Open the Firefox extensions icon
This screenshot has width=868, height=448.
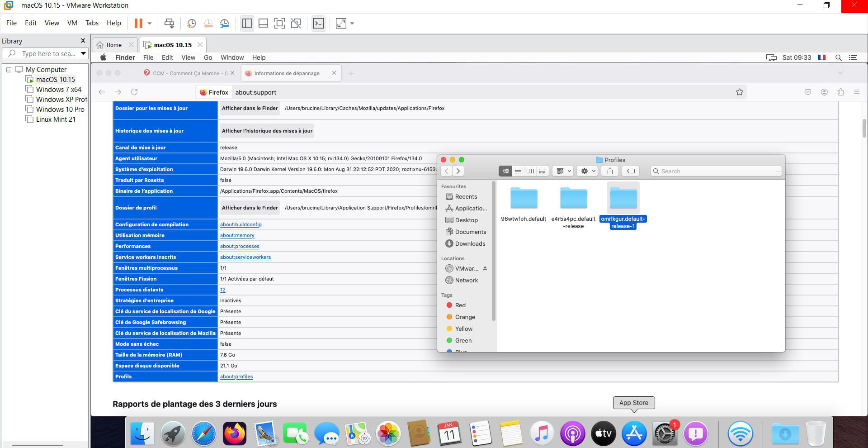click(x=840, y=92)
